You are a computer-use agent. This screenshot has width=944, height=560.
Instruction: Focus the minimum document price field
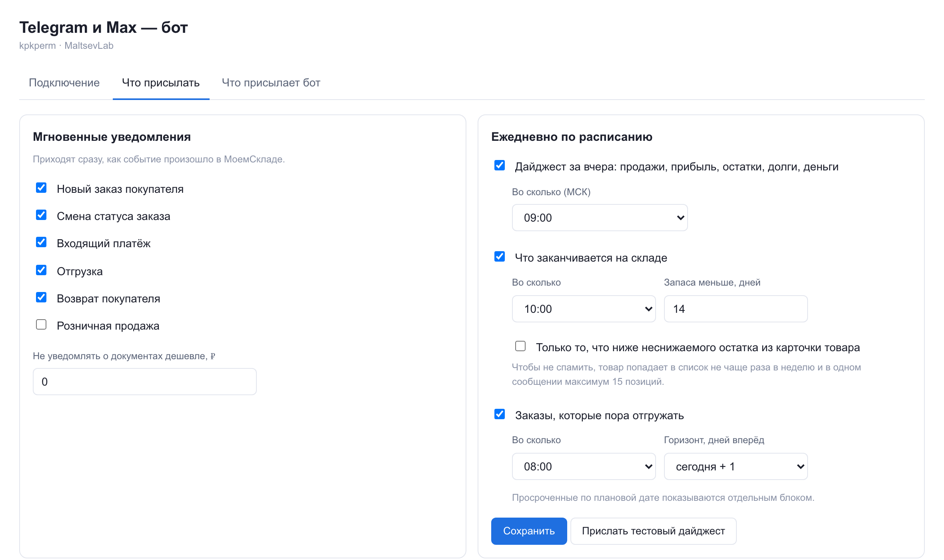pyautogui.click(x=145, y=382)
